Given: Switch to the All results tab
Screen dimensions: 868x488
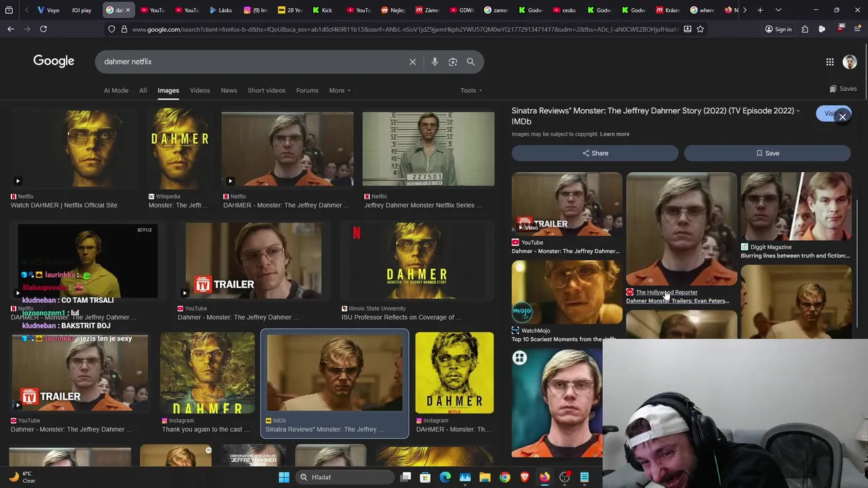Looking at the screenshot, I should pyautogui.click(x=143, y=90).
